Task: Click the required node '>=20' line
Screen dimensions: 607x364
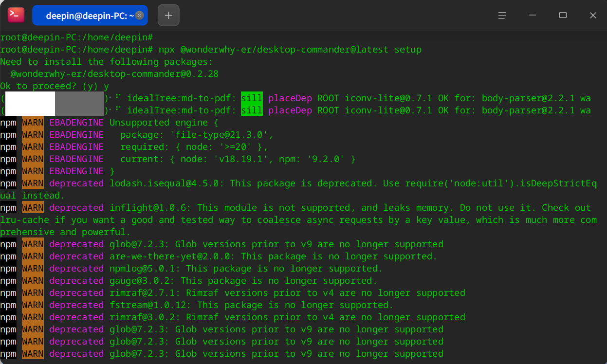Action: pos(194,147)
